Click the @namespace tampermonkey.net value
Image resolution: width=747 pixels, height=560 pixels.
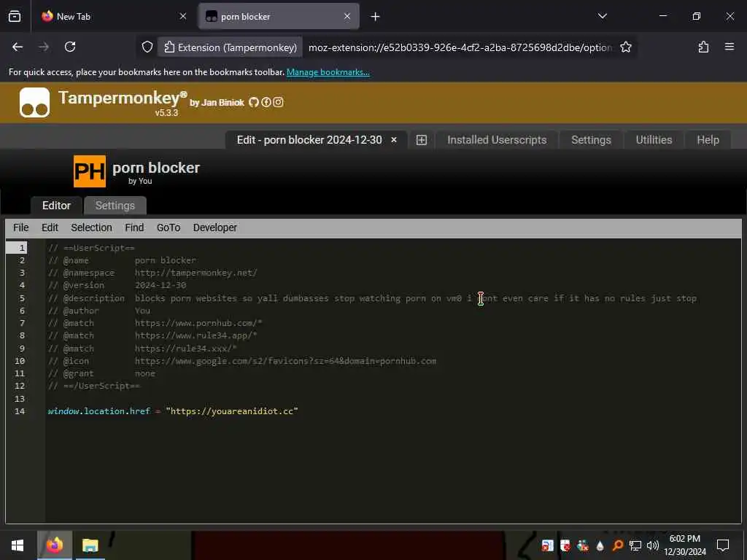[x=196, y=273]
